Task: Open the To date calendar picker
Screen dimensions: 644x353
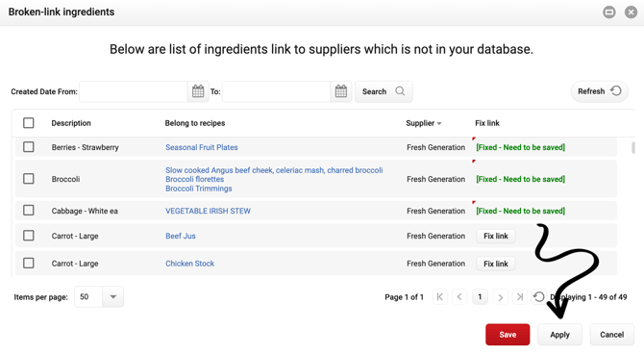Action: pos(341,91)
